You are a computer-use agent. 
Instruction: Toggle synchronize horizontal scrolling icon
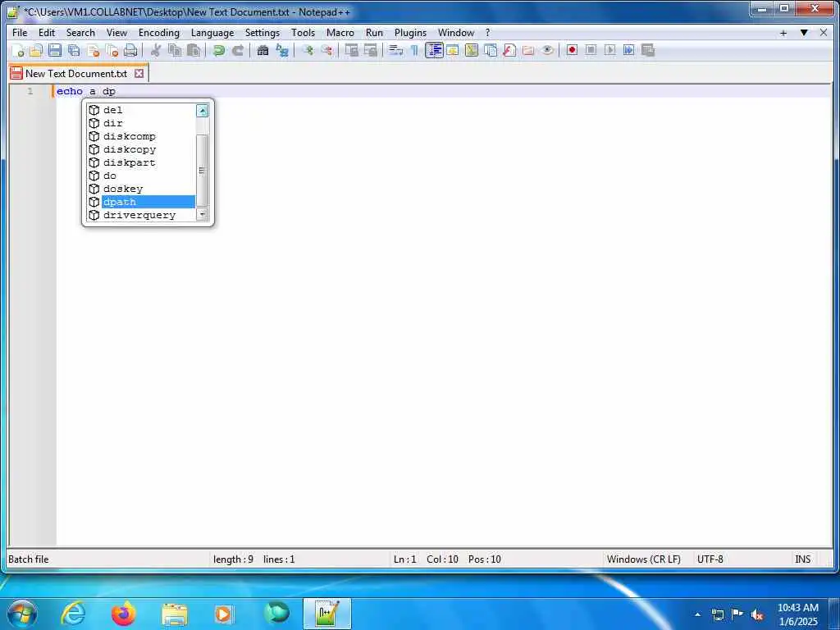coord(370,50)
